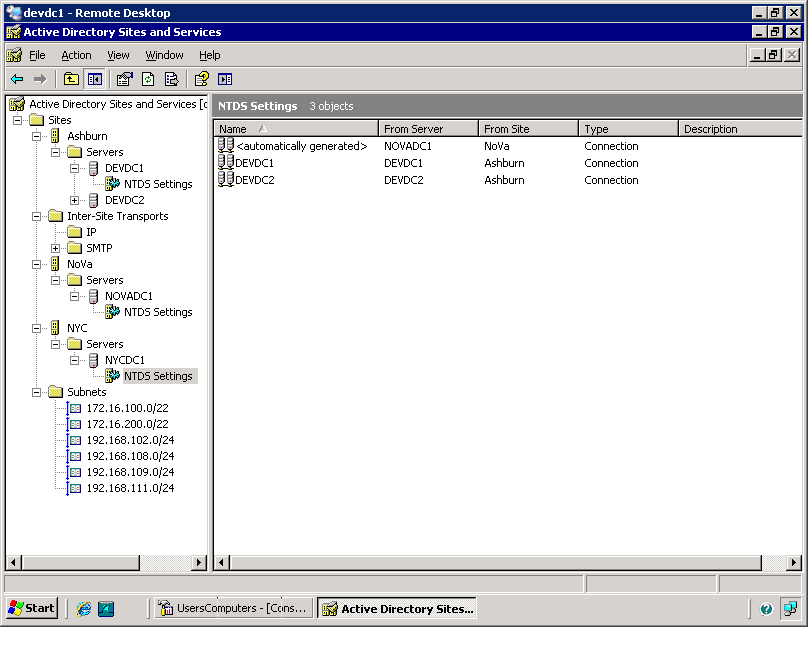Image resolution: width=808 pixels, height=669 pixels.
Task: Open the View menu
Action: point(118,55)
